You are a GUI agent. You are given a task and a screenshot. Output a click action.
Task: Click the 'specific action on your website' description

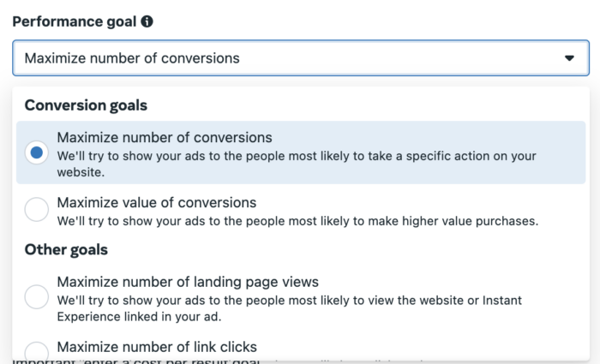pos(297,164)
